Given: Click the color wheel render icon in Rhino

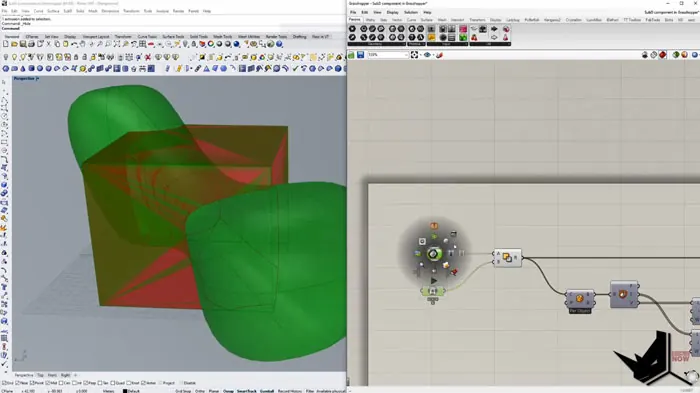Looking at the screenshot, I should coord(211,44).
